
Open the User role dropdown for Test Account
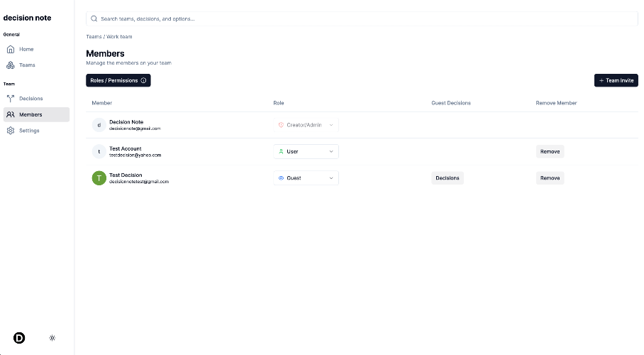306,151
